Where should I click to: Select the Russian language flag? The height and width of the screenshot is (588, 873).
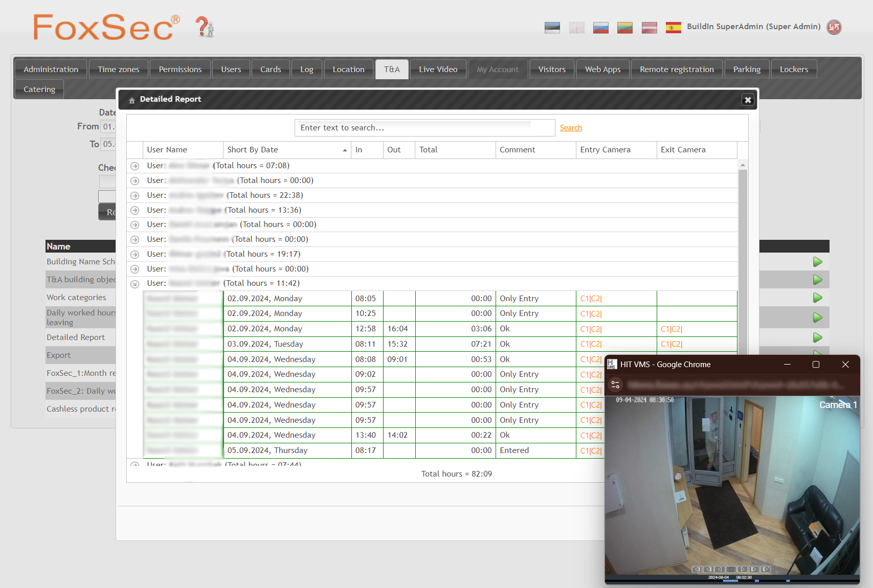tap(600, 28)
